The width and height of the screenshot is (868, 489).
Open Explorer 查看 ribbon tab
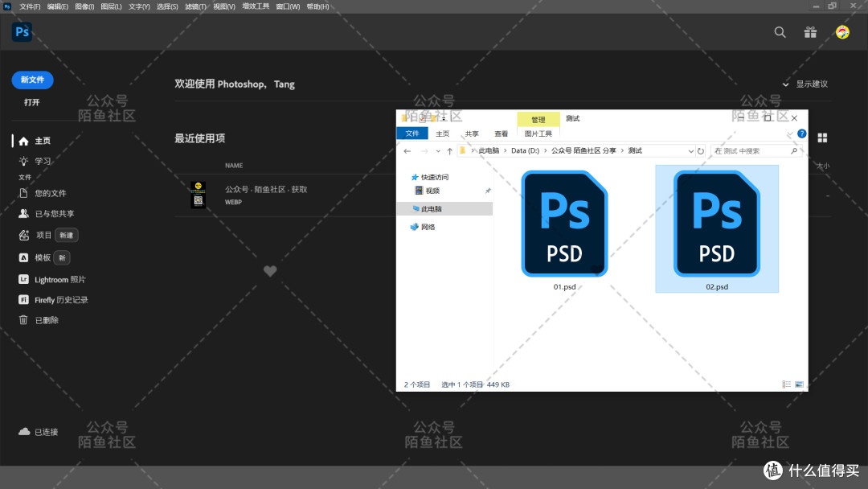501,134
